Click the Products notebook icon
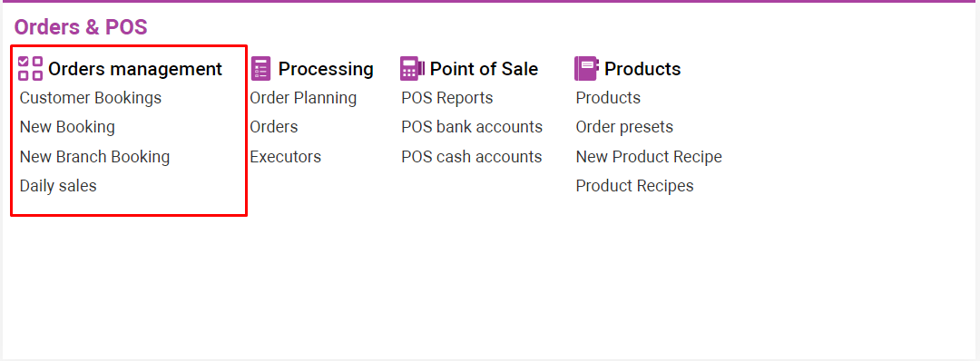The width and height of the screenshot is (980, 361). [x=586, y=69]
